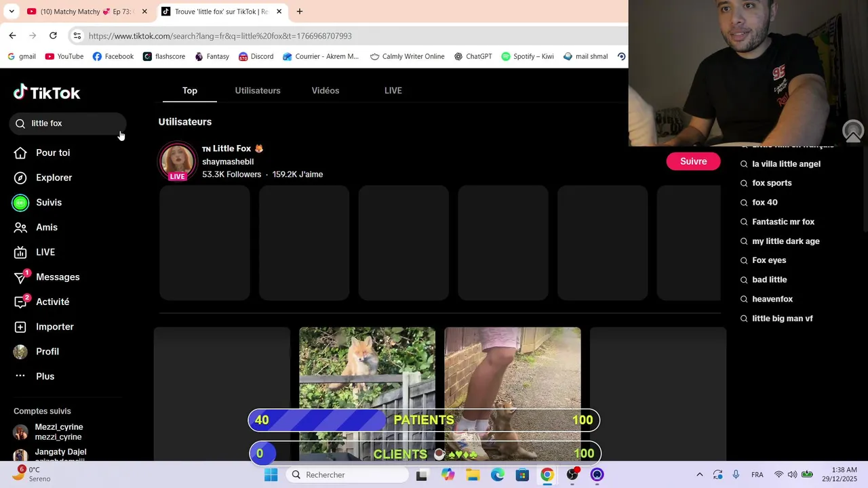Go back in browser history
Image resolution: width=868 pixels, height=488 pixels.
coord(12,35)
